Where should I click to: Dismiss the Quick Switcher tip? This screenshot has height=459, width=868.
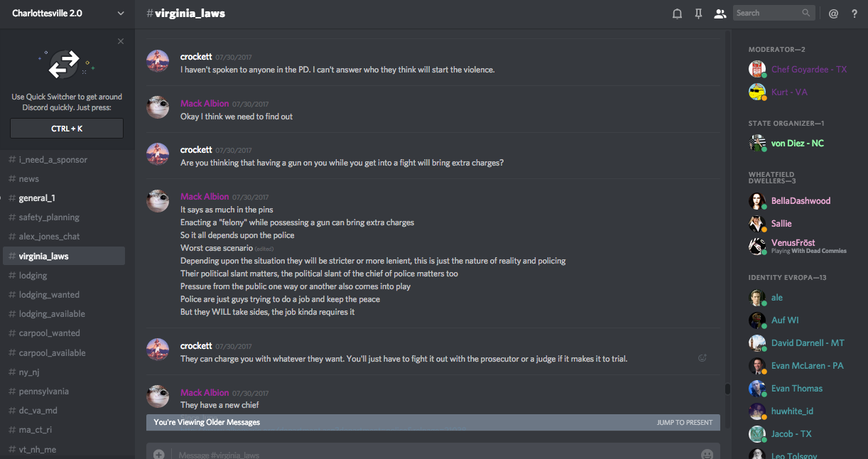(121, 41)
